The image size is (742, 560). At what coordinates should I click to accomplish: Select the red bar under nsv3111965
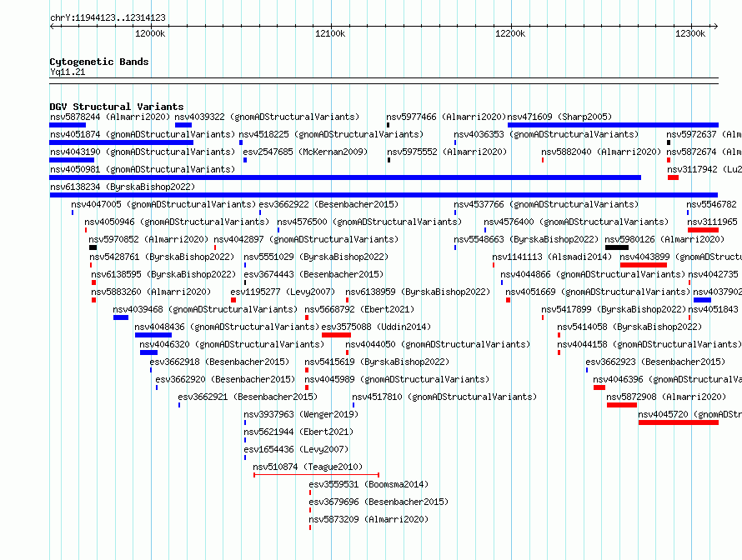[x=703, y=230]
